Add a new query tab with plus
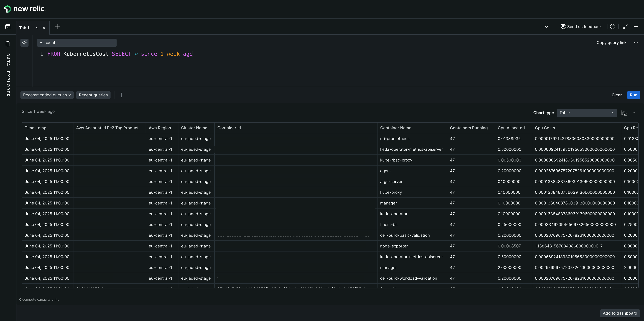The image size is (644, 321). 58,27
